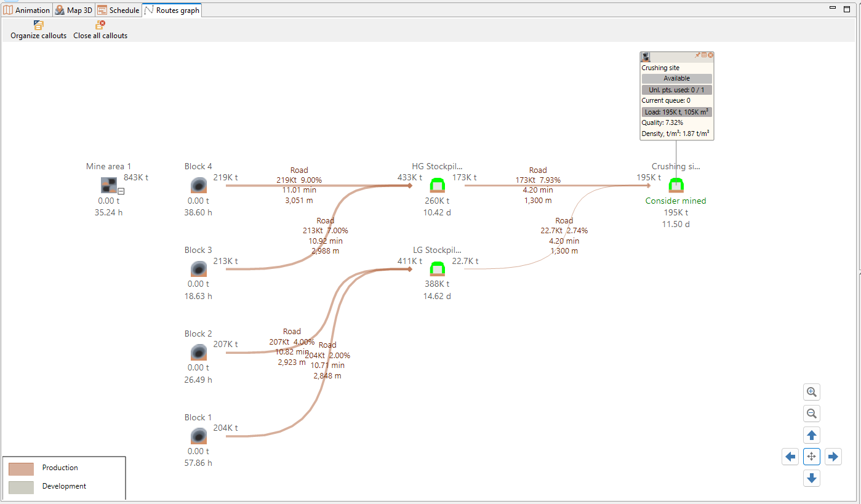
Task: Click the 'Development' legend label
Action: [x=64, y=486]
